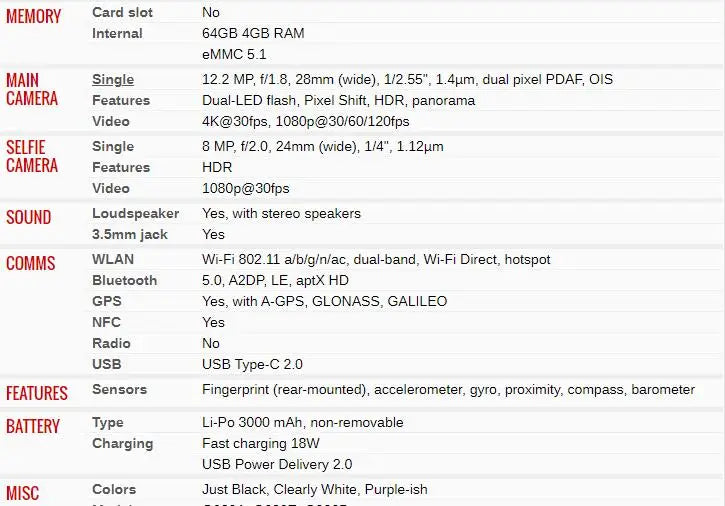Click the underlined Single link under Main Camera
725x506 pixels.
coord(113,79)
